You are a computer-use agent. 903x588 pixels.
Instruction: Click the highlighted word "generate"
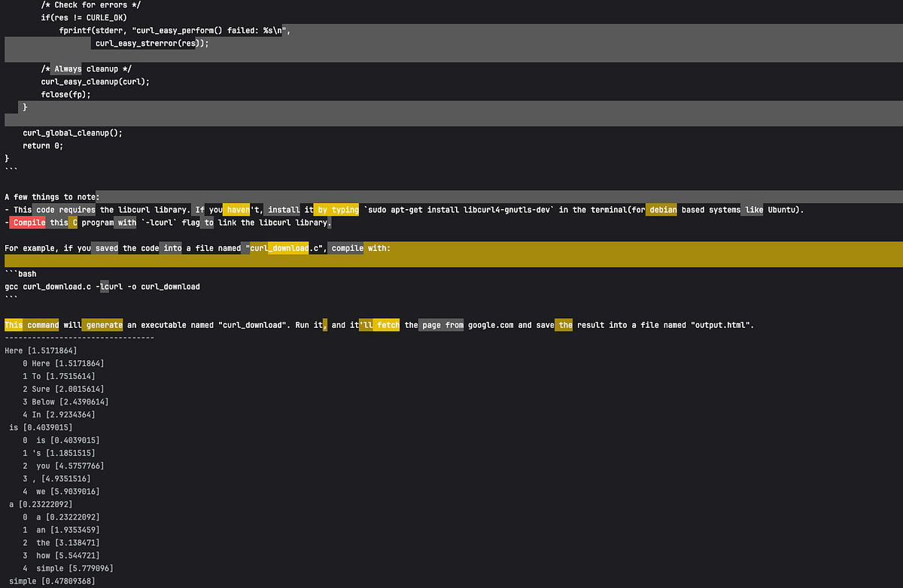coord(104,325)
